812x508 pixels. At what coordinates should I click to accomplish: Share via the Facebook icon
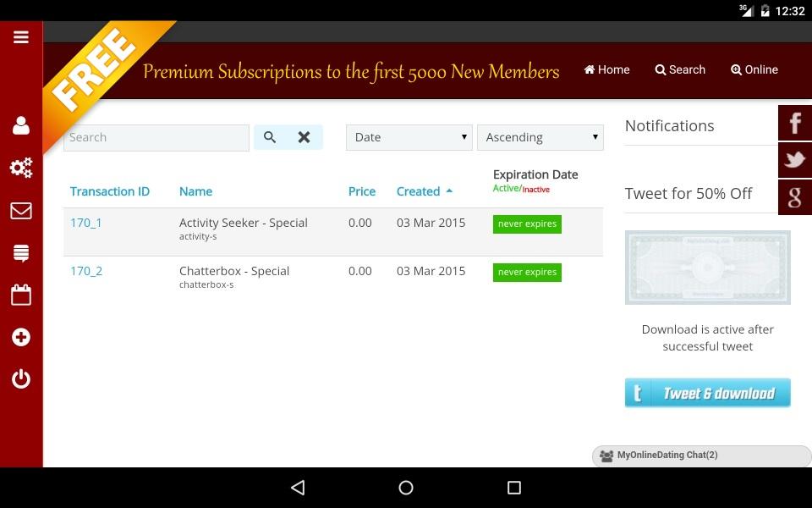coord(795,123)
